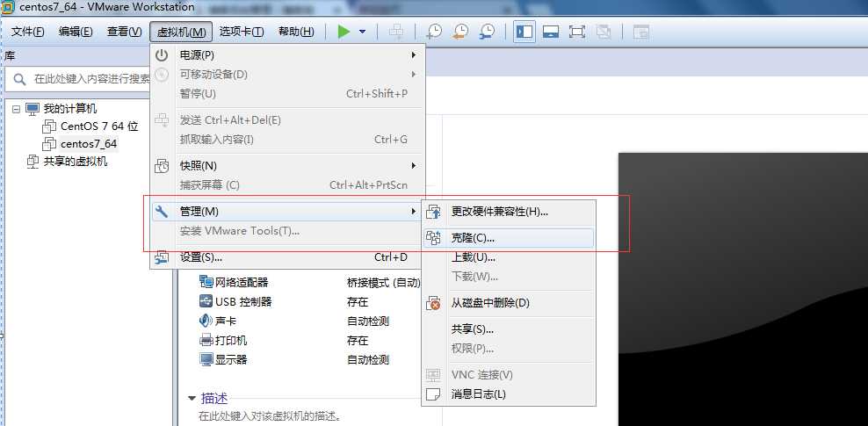Expand the 电源(P) submenu
Image resolution: width=868 pixels, height=426 pixels.
pos(287,55)
